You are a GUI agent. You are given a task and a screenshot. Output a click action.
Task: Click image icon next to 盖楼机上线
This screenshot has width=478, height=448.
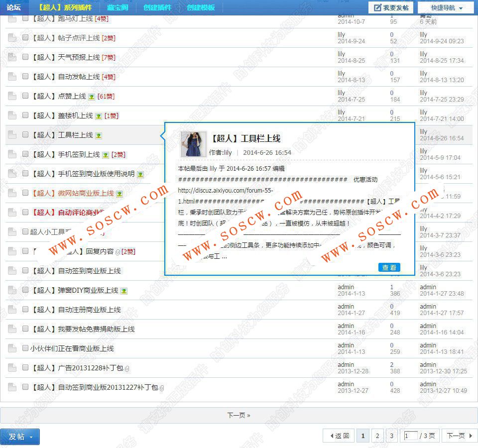(99, 116)
